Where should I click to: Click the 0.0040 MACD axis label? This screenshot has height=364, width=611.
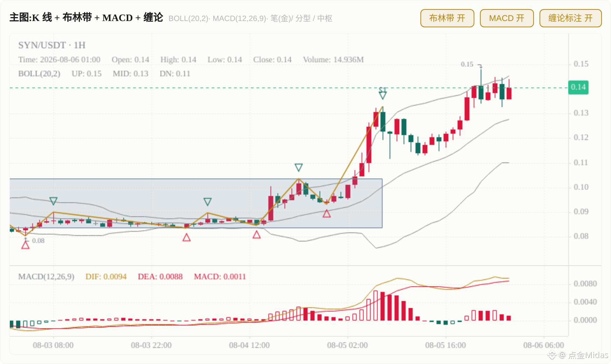[585, 302]
